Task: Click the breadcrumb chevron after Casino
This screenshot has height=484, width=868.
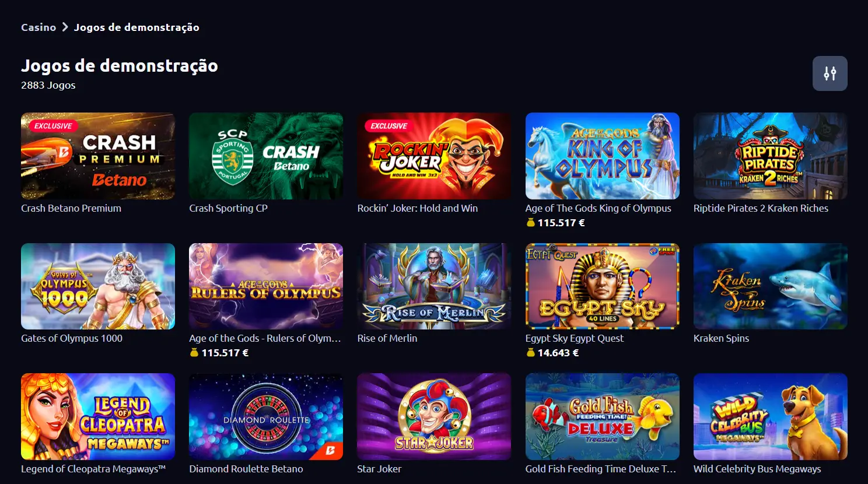Action: [x=65, y=27]
